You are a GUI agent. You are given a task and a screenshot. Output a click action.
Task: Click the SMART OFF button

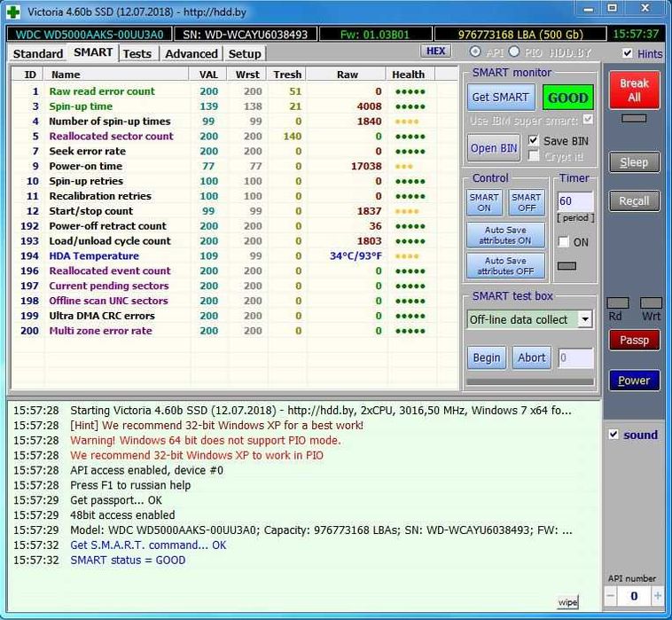point(527,202)
